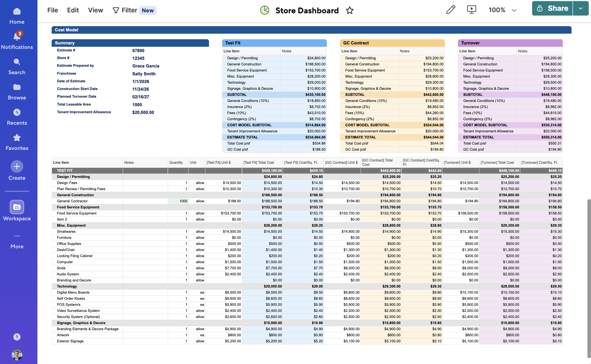Open the Browse folder icon

click(17, 87)
